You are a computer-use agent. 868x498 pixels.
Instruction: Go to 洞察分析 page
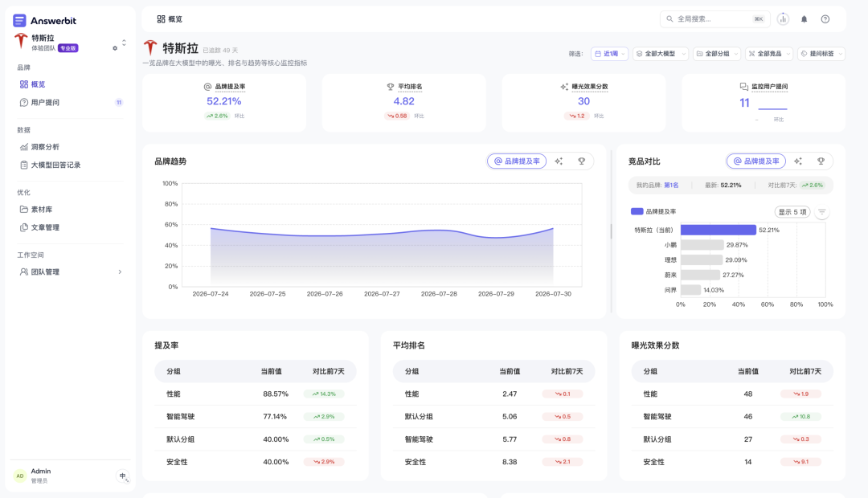(70, 147)
